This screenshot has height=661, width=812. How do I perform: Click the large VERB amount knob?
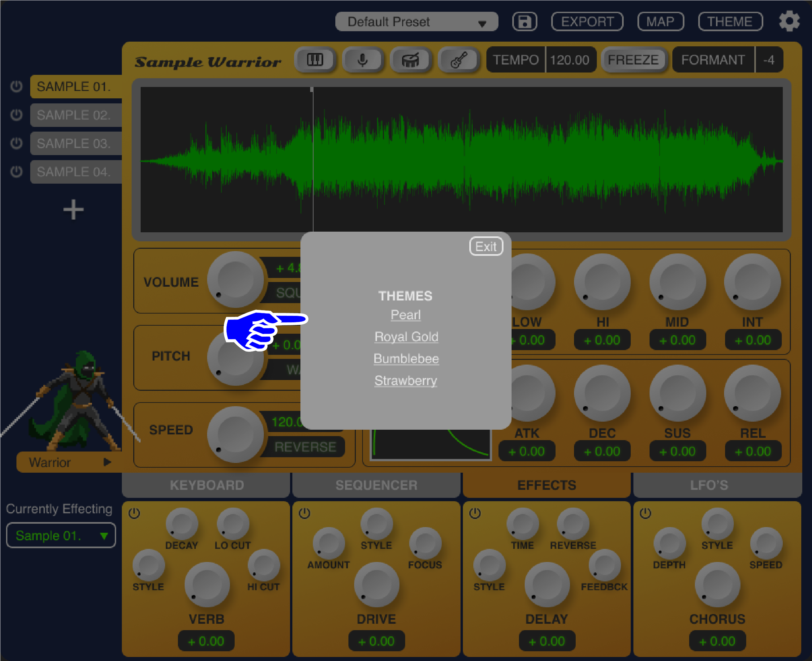207,584
